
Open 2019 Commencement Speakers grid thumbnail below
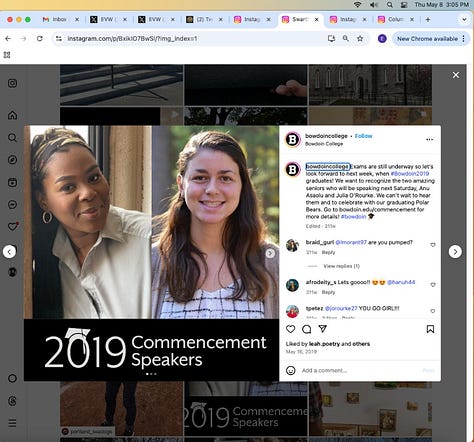pos(246,409)
